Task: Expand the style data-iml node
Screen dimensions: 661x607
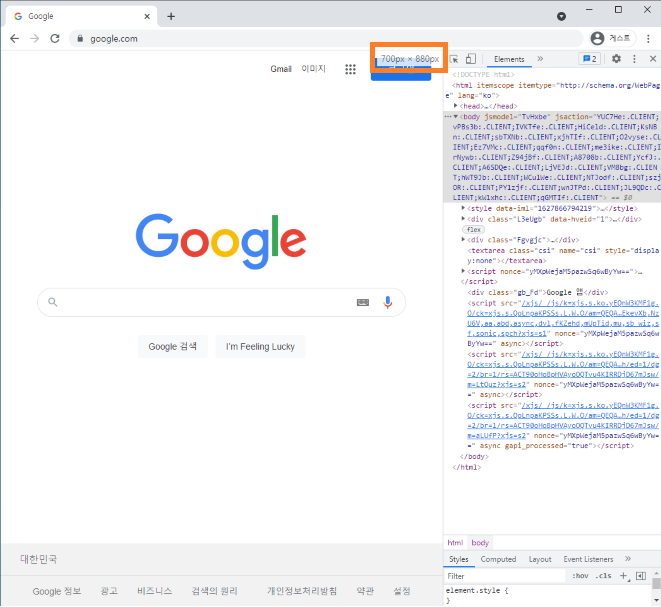Action: coord(463,208)
